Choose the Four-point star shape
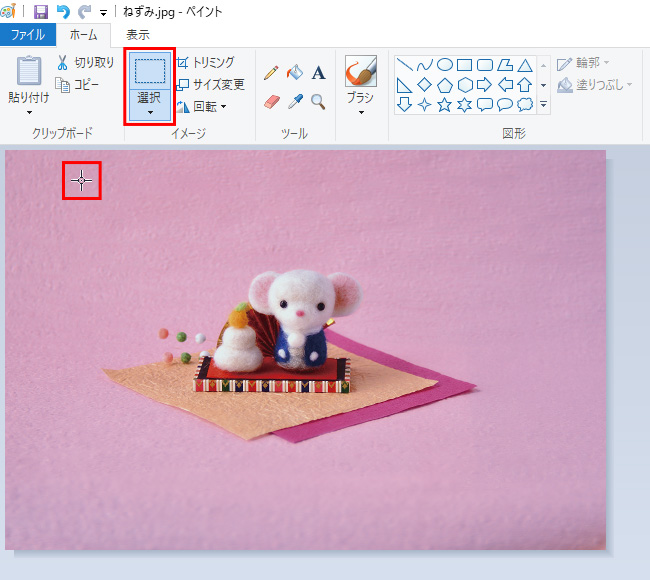This screenshot has height=580, width=650. coord(424,104)
